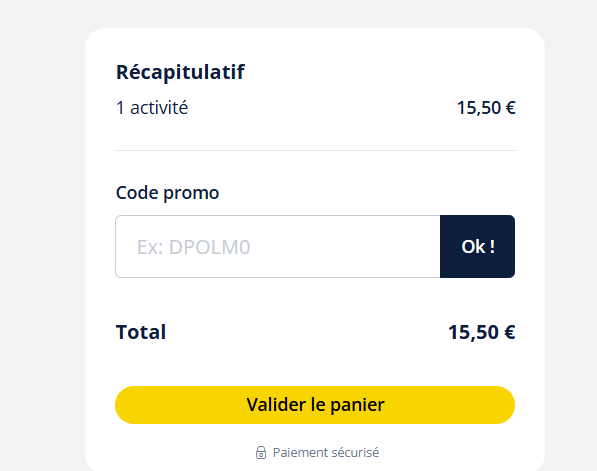Click the order total price in euros
The image size is (597, 471).
click(482, 332)
